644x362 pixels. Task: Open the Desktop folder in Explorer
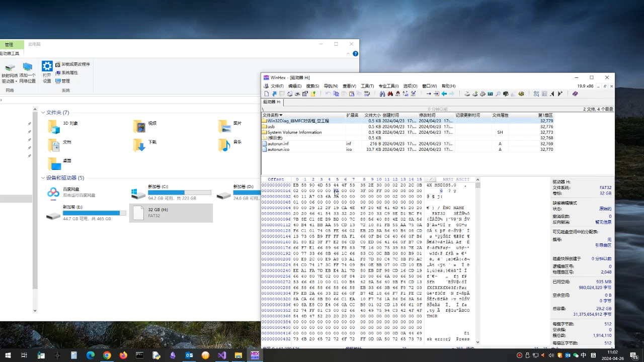pos(53,164)
